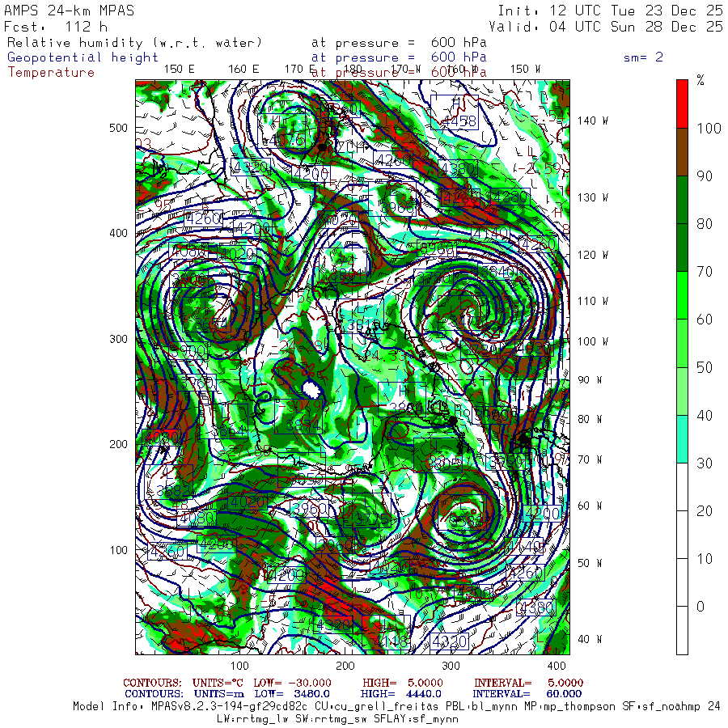Click the 'sm= 2' smoothing text
The image size is (728, 728).
click(643, 57)
